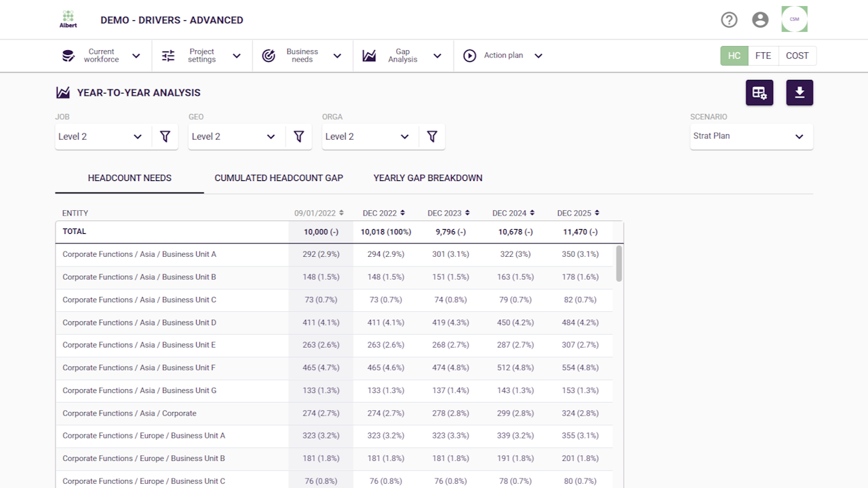Download the year-to-year analysis data
The image size is (868, 488).
coord(800,93)
